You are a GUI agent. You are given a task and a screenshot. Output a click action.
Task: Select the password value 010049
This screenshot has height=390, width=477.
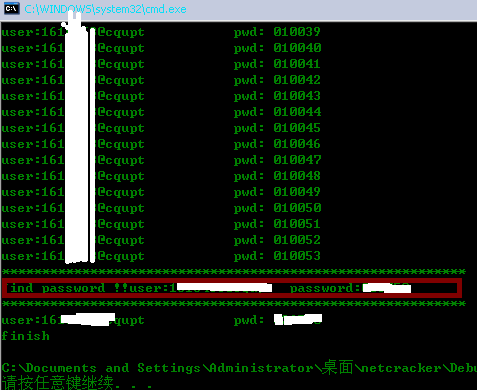(297, 192)
